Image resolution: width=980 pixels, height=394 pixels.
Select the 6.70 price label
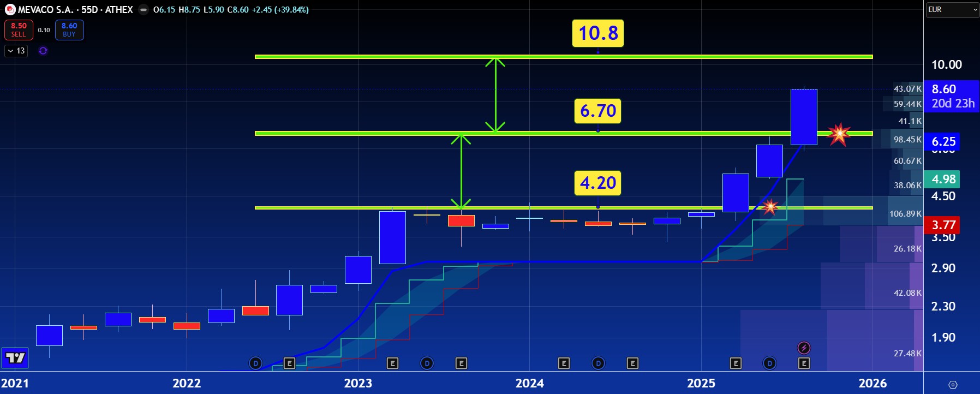click(x=598, y=111)
